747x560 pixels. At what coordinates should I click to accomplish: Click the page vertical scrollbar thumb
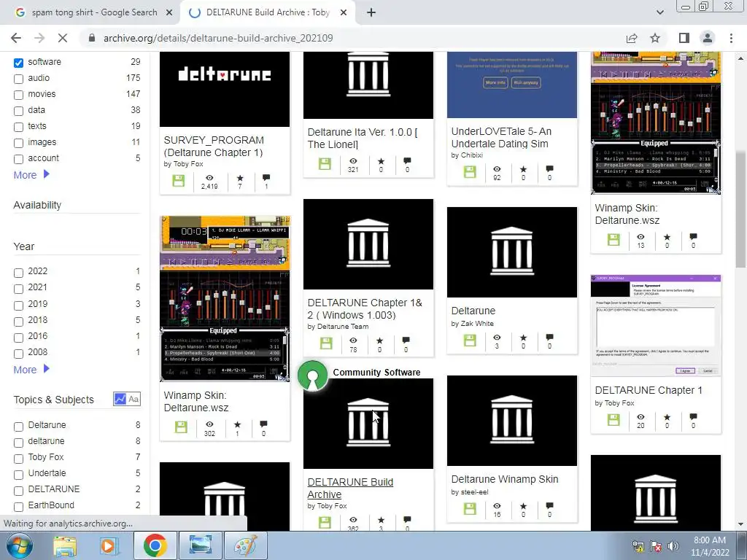(740, 209)
